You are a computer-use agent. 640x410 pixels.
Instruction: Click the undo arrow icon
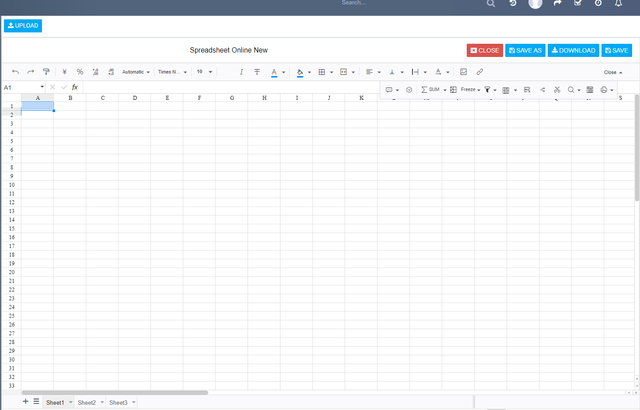pyautogui.click(x=16, y=72)
